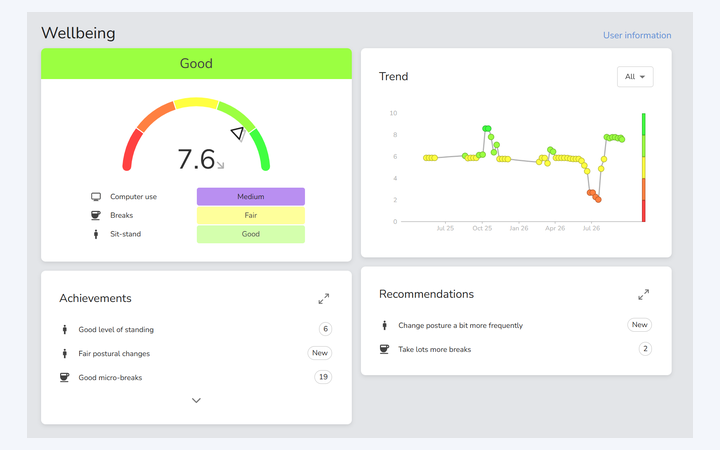
Task: Click the Jul 26 axis label
Action: coord(591,228)
